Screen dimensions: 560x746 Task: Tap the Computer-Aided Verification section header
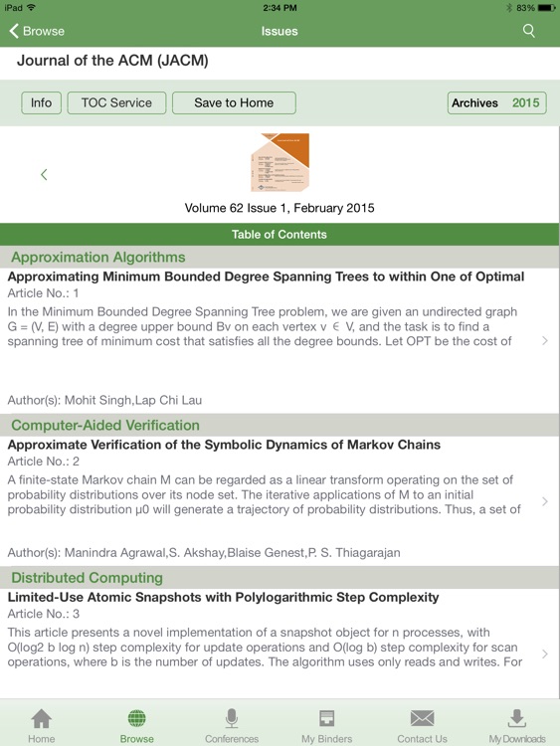click(x=280, y=425)
